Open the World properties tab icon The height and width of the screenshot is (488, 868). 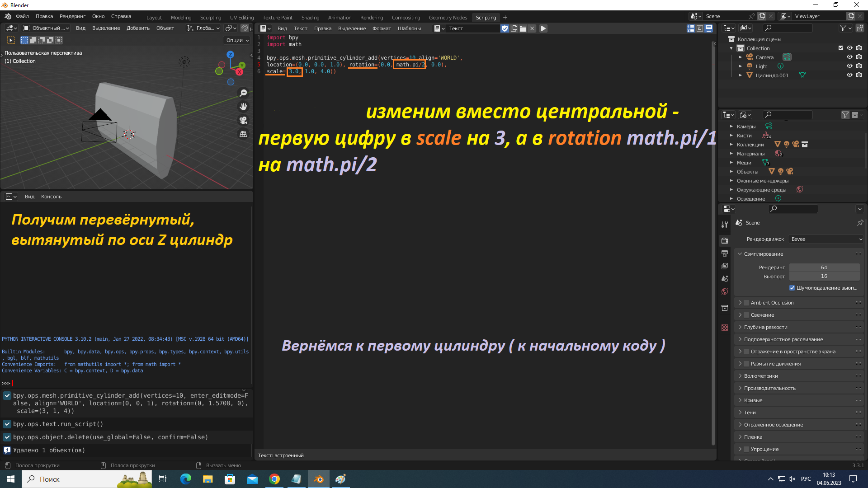[x=725, y=291]
